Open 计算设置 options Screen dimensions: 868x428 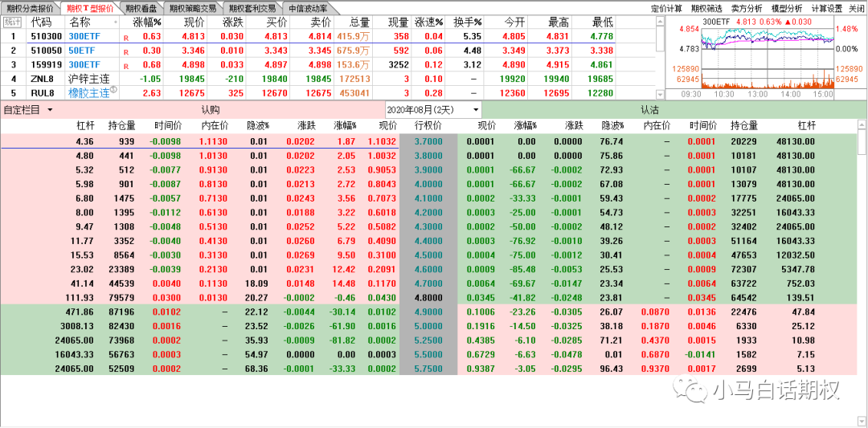(827, 8)
